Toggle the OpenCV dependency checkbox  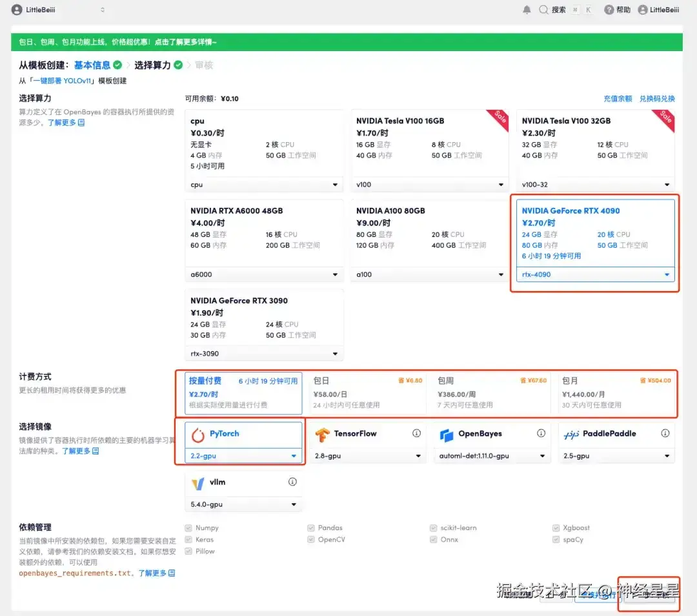coord(310,540)
